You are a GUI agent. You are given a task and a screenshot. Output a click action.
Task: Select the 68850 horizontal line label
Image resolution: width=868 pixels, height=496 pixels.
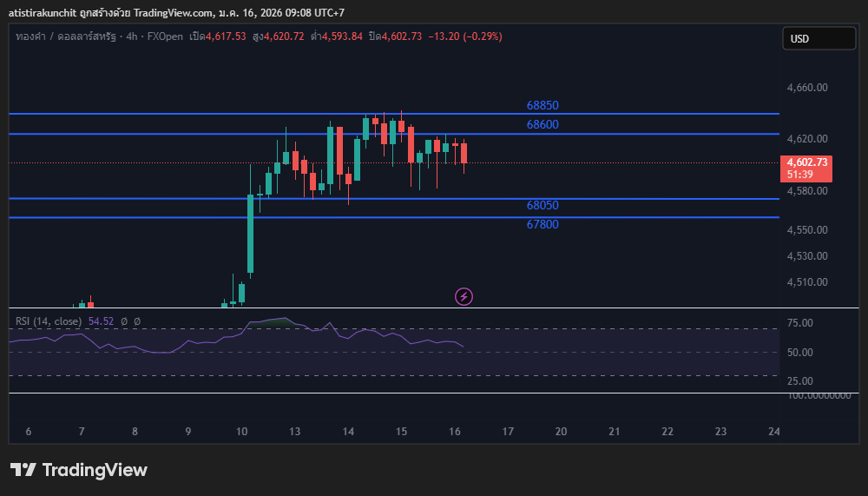coord(542,105)
